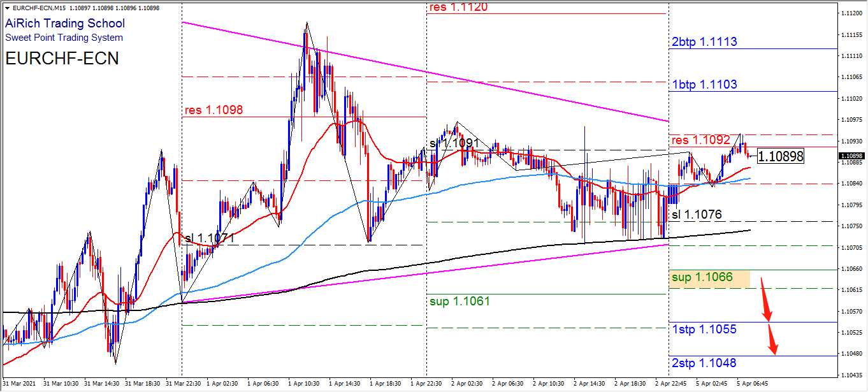868x392 pixels.
Task: Select the large EURCHF-ECN symbol label
Action: pos(62,59)
